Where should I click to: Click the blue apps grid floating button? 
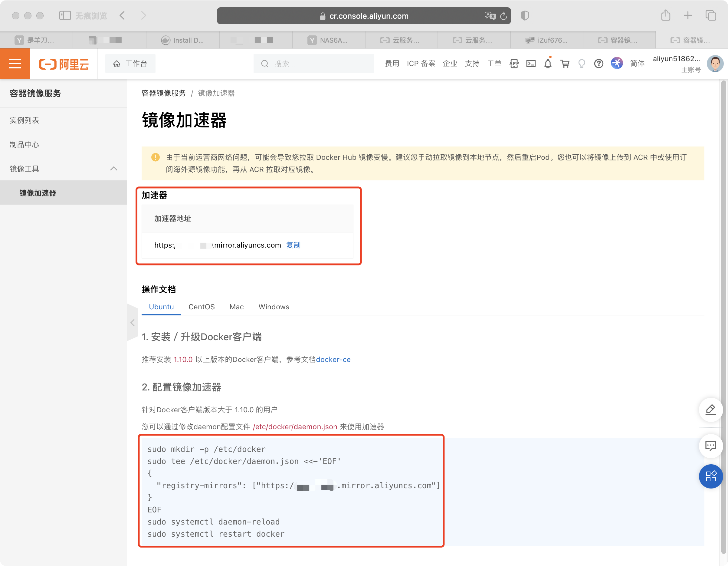[x=710, y=476]
